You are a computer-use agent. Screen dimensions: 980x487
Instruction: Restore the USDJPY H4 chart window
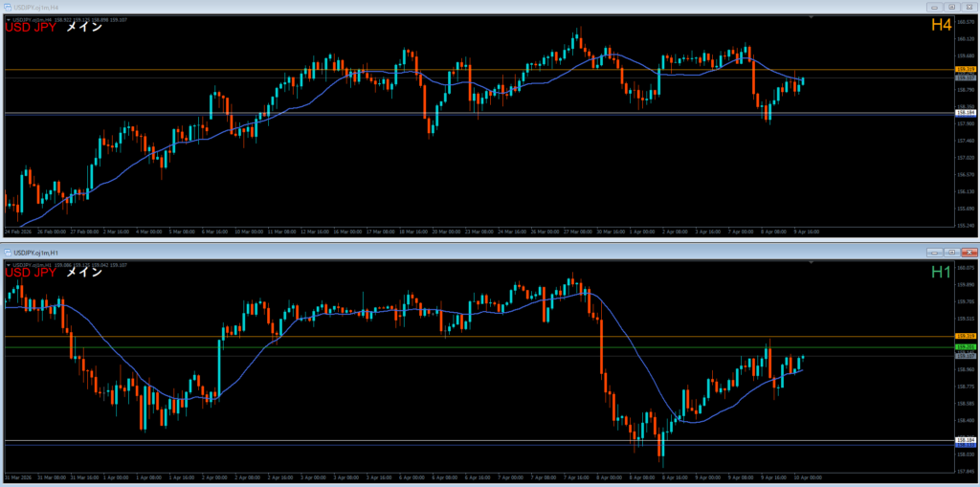pos(952,7)
